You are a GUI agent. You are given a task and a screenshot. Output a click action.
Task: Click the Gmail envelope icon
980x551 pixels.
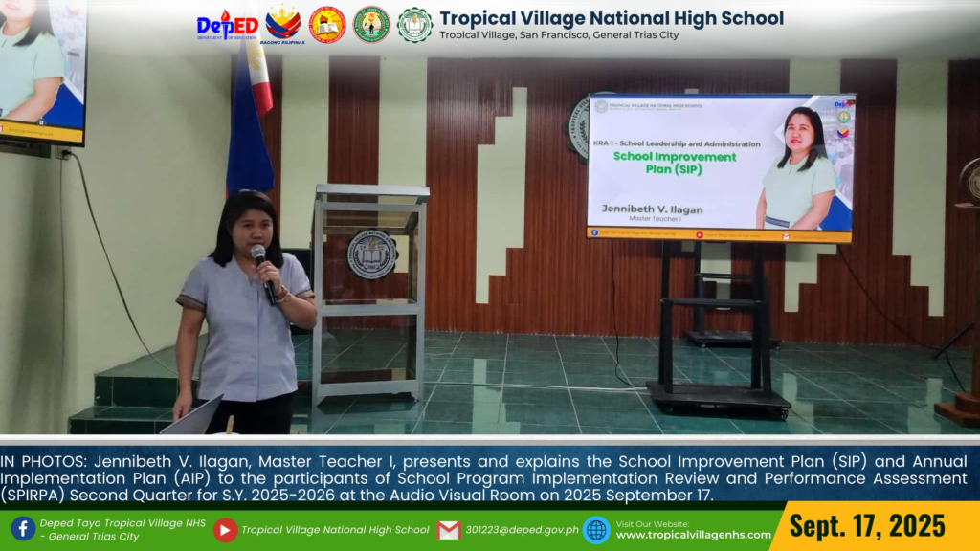(449, 530)
